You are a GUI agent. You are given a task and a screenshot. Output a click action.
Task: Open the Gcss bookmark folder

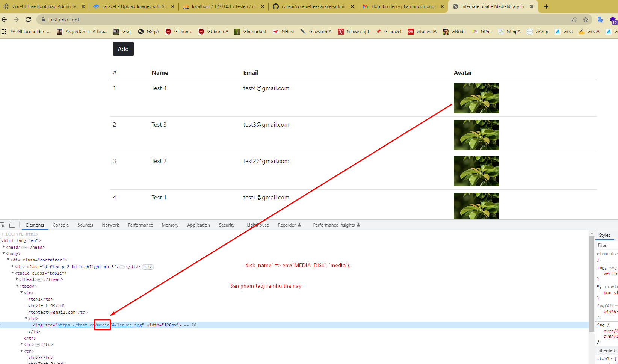point(564,32)
